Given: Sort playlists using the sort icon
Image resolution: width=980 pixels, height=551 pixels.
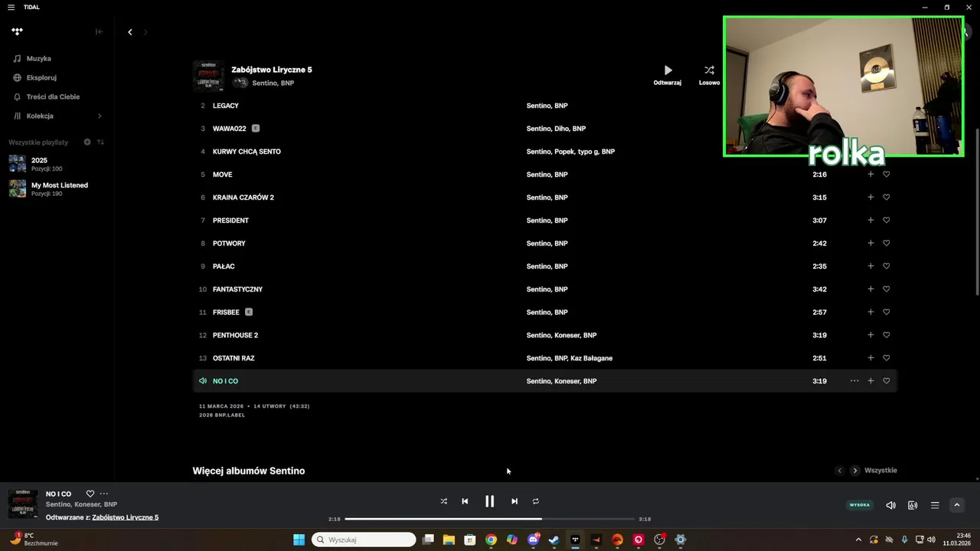Looking at the screenshot, I should 100,142.
